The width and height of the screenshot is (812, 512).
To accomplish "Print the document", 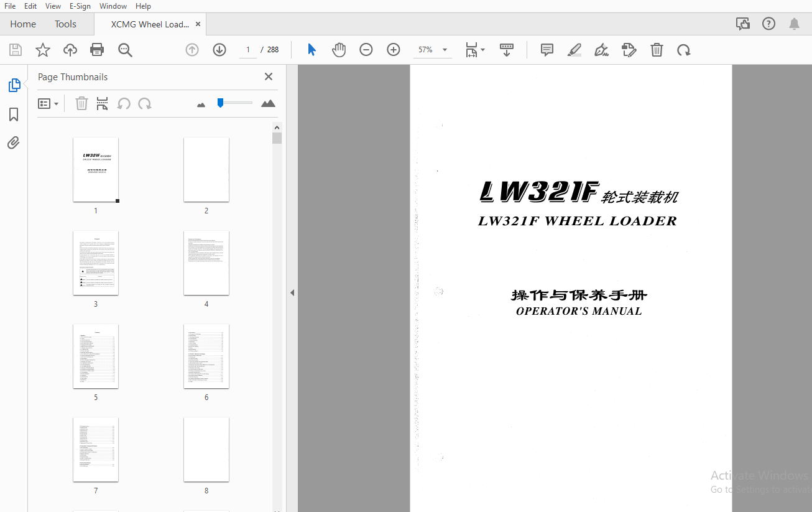I will coord(97,50).
